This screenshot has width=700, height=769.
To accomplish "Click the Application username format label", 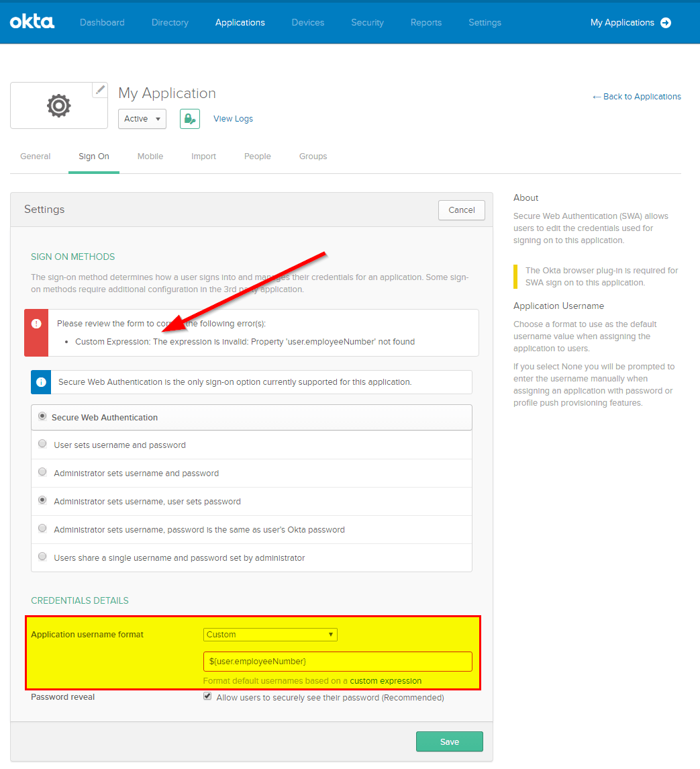I will click(x=87, y=635).
